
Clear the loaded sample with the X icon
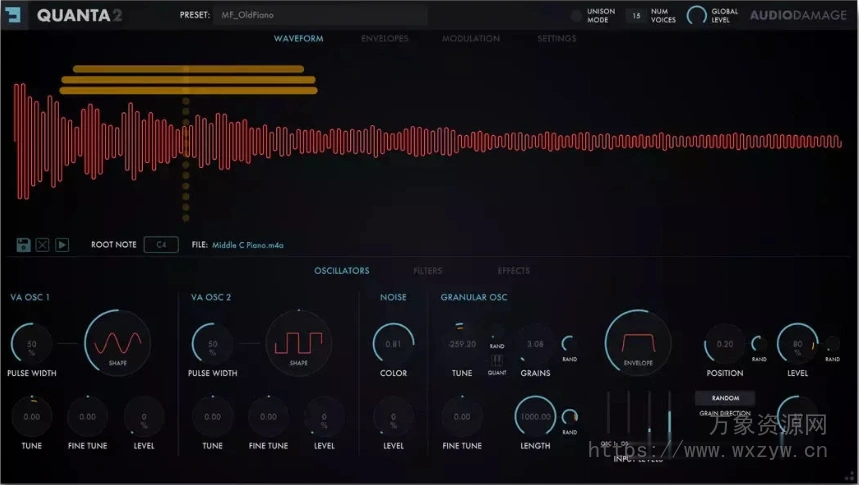(42, 244)
